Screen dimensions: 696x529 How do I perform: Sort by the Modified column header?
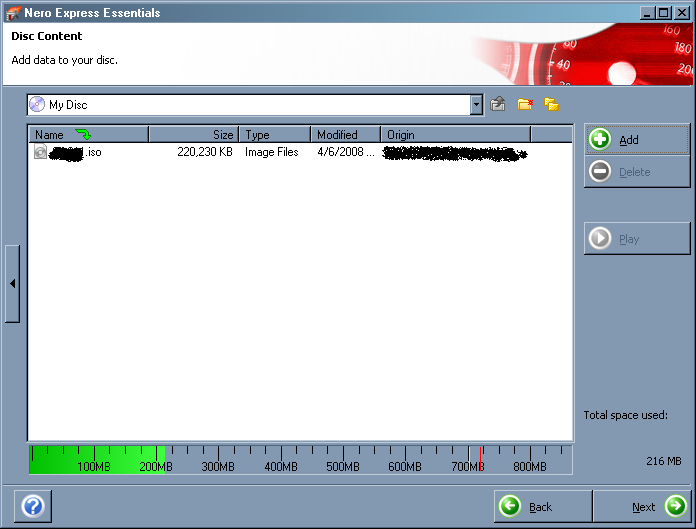click(346, 134)
